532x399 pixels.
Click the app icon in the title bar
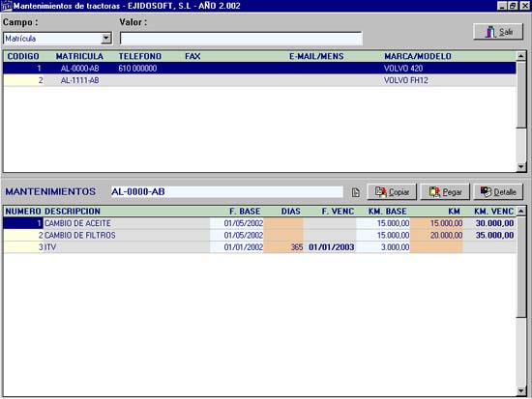(6, 6)
